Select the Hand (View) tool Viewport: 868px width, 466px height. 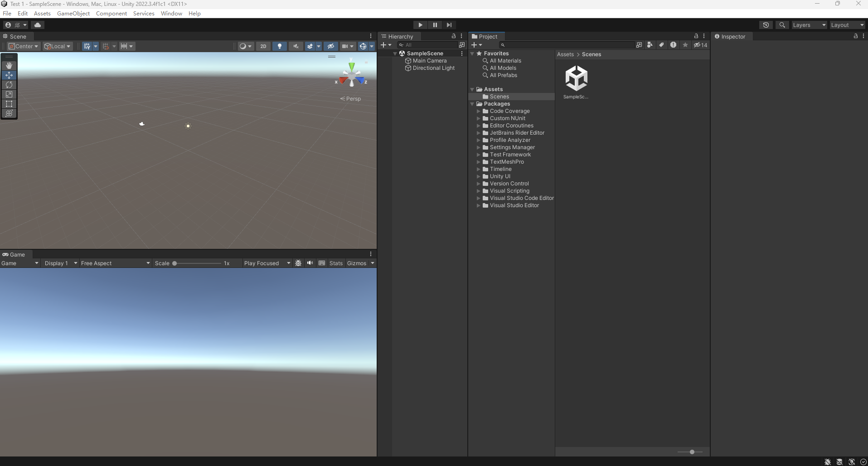(x=9, y=65)
